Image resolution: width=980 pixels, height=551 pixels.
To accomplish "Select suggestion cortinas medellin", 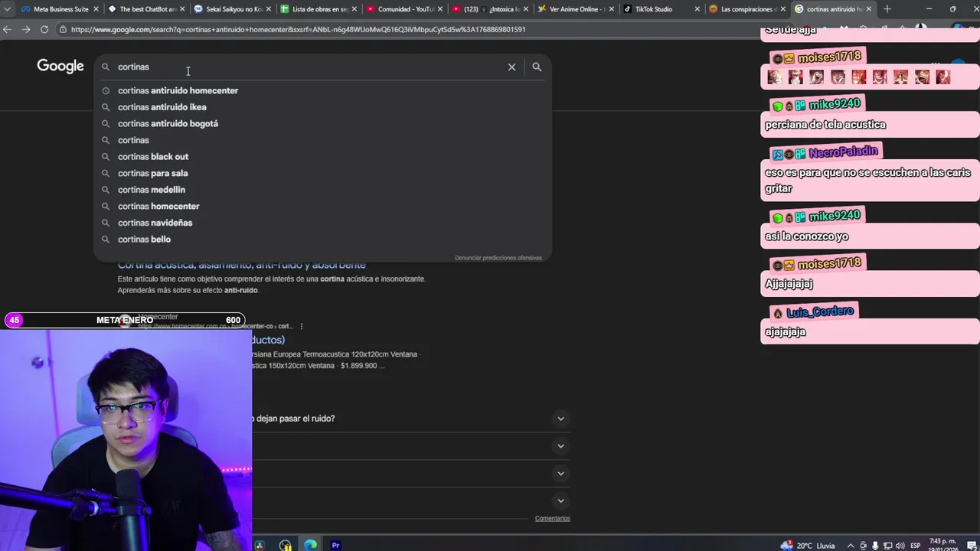I will click(322, 190).
